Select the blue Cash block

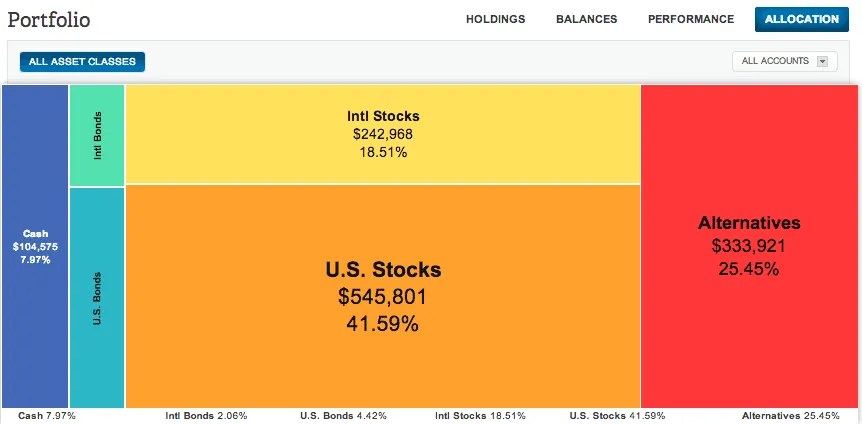(35, 246)
